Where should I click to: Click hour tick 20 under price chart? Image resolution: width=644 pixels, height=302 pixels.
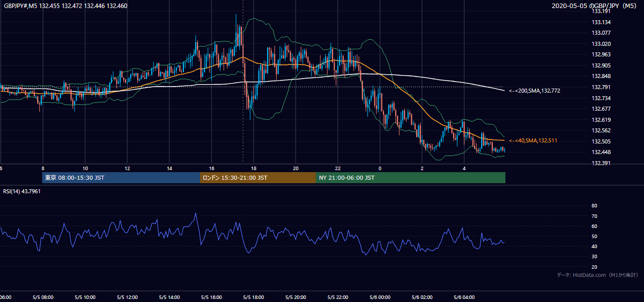pyautogui.click(x=296, y=168)
